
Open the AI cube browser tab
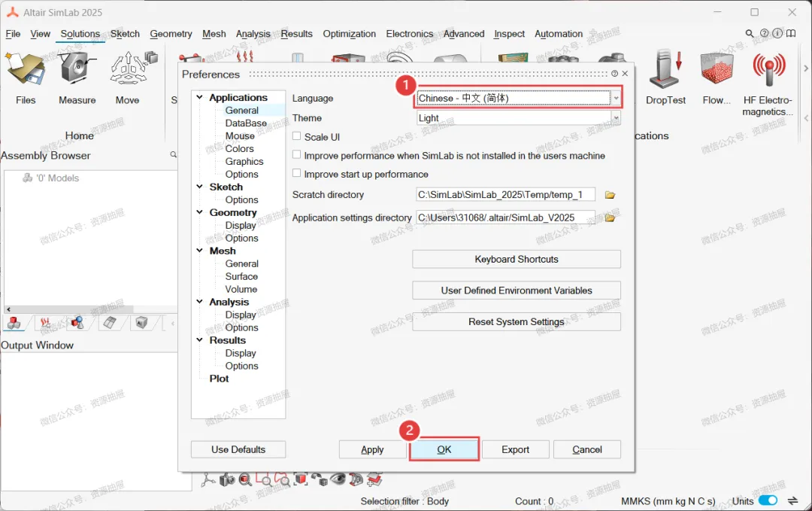pyautogui.click(x=141, y=323)
